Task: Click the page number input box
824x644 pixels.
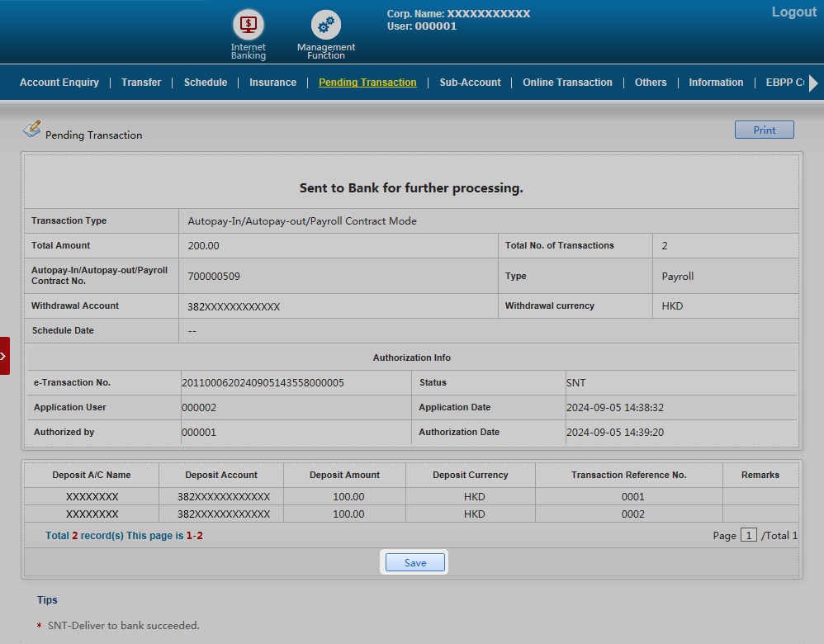Action: (748, 535)
